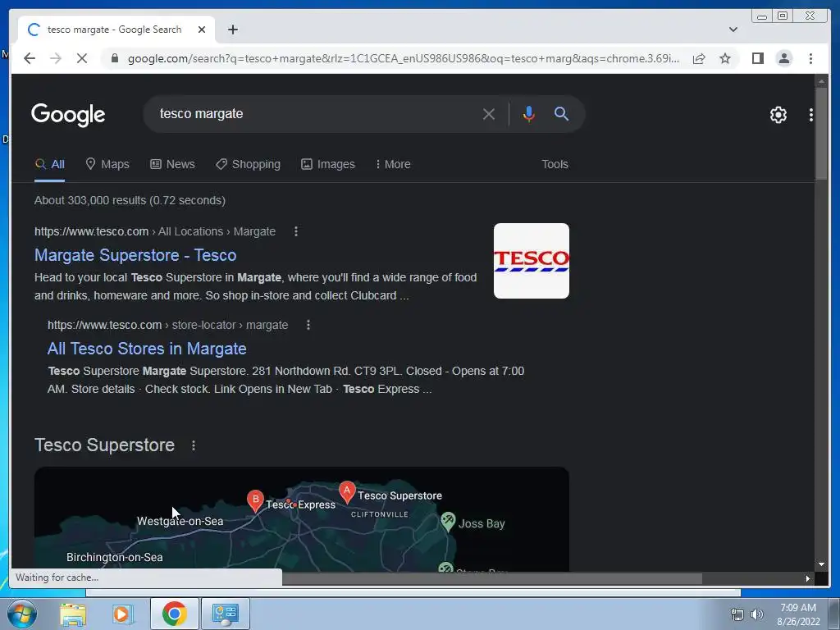Open the Chrome three-dot menu
Viewport: 840px width, 630px height.
click(810, 58)
